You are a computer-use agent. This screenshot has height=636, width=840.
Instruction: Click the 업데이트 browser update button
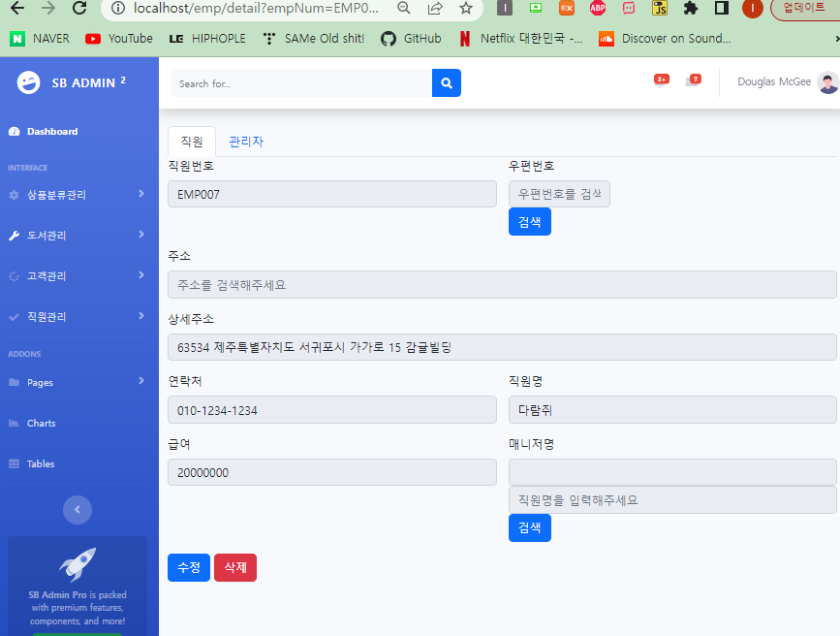click(805, 8)
